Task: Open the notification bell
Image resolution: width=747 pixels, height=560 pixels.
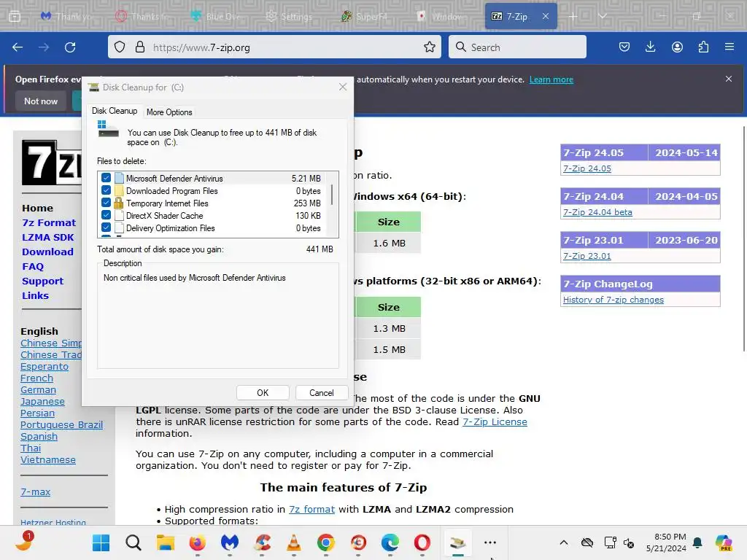Action: click(697, 542)
